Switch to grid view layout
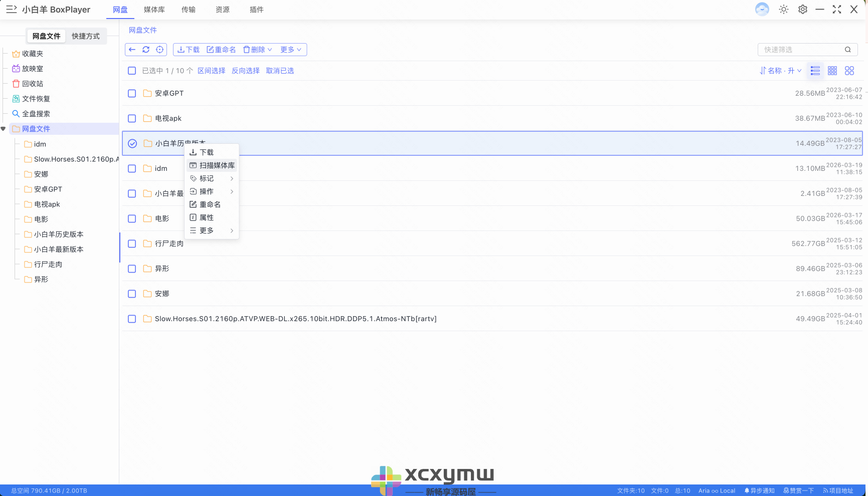 [x=832, y=71]
